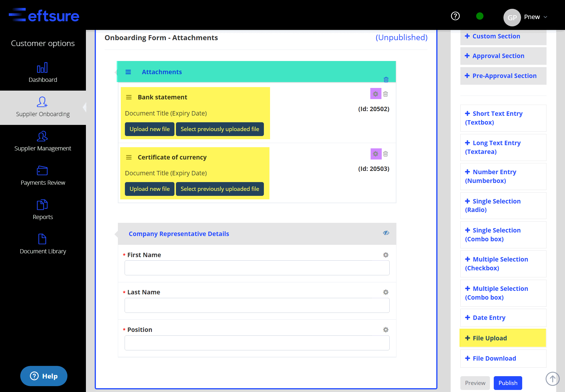Click the (Unpublished) status text
Screen dimensions: 565x392
click(x=401, y=38)
